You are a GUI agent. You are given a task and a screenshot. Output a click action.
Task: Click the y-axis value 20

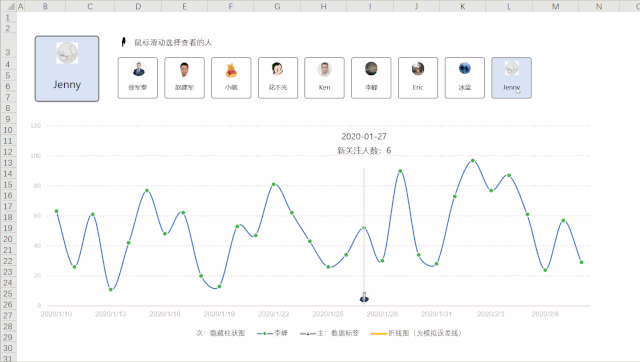pos(37,275)
